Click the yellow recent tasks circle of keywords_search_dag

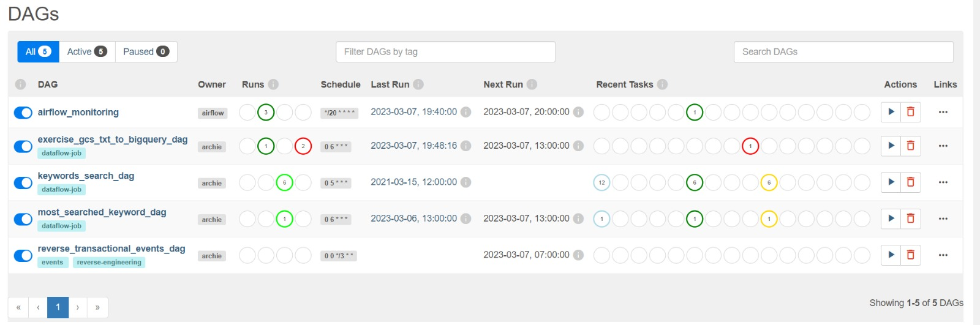(x=769, y=182)
